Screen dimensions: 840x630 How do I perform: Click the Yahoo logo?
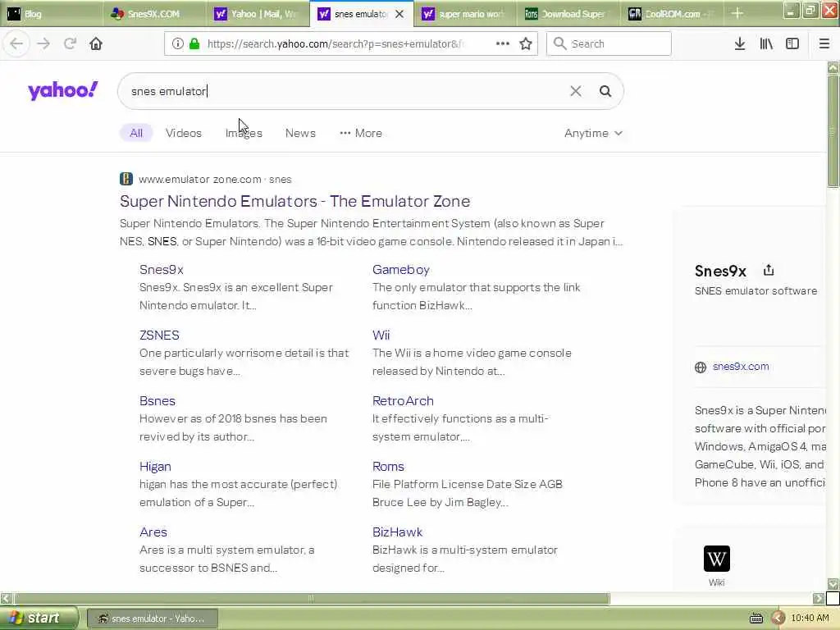[x=63, y=90]
